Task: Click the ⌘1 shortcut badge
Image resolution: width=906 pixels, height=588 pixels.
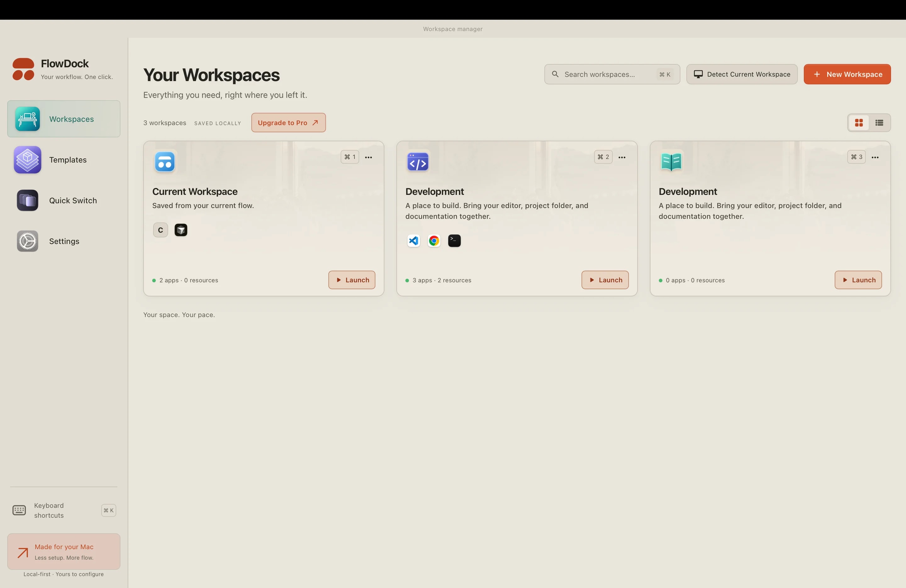Action: pyautogui.click(x=350, y=157)
